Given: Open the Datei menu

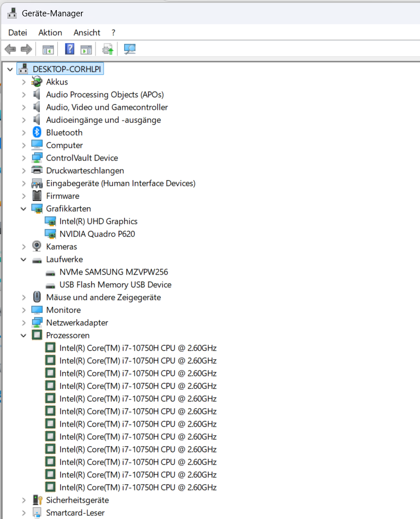Looking at the screenshot, I should pos(17,33).
